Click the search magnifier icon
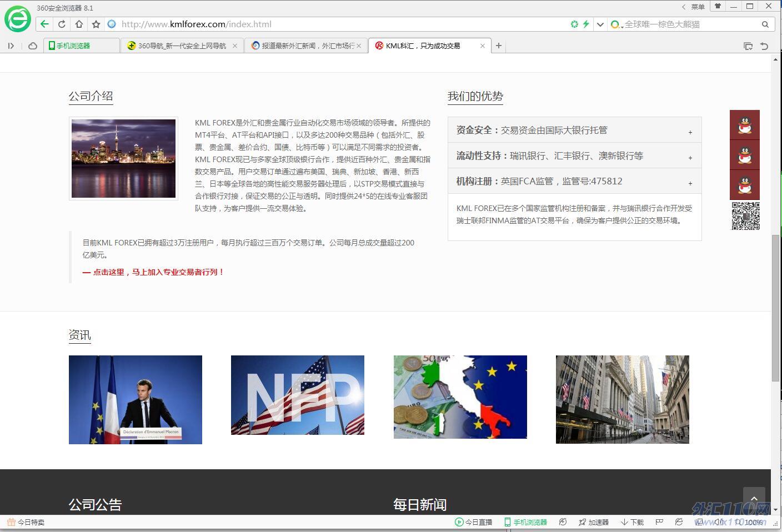782x532 pixels. click(x=765, y=24)
